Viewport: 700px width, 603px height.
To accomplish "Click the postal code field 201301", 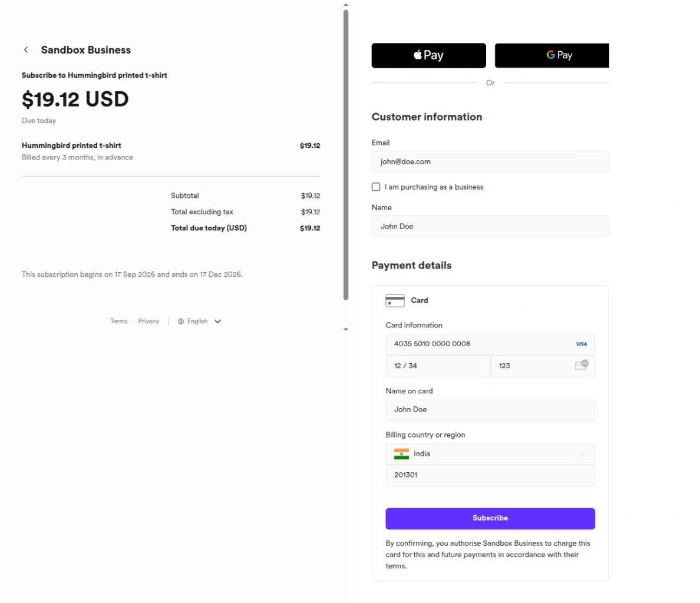I will tap(490, 475).
